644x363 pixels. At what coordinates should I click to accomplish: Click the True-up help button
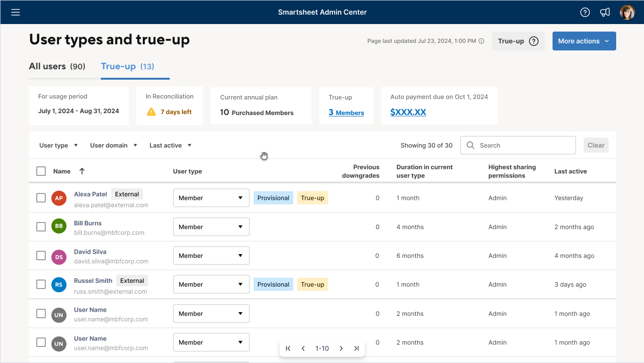click(x=518, y=41)
